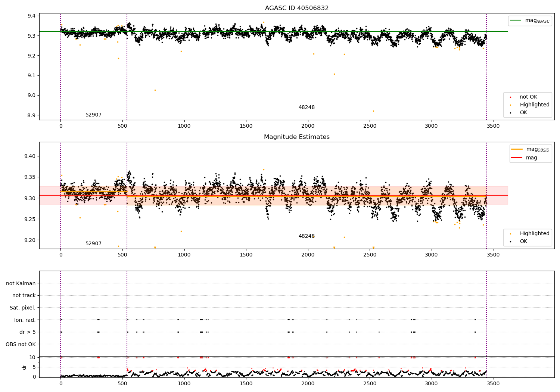This screenshot has height=392, width=560.
Task: Click the 'Ion. rad.' row label
Action: (x=25, y=320)
